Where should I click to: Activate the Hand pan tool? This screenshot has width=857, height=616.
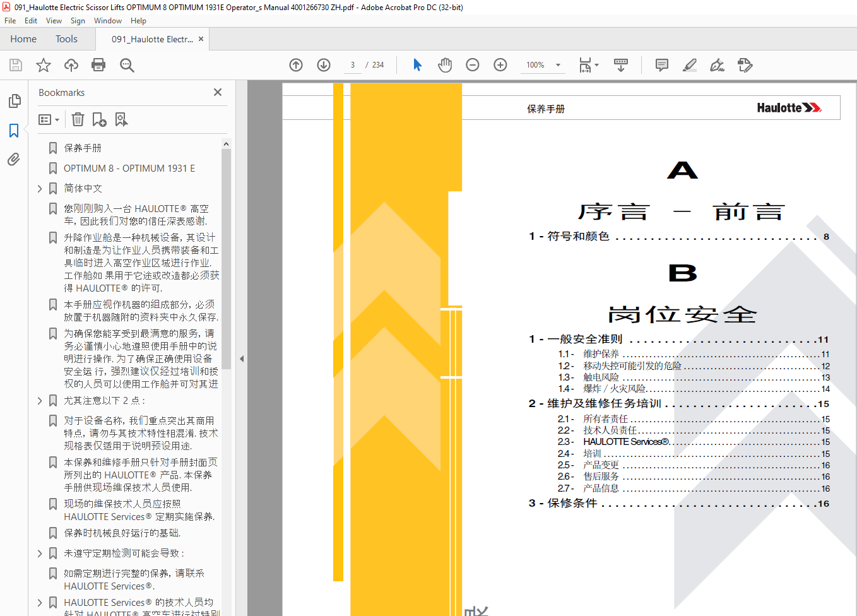click(x=445, y=65)
